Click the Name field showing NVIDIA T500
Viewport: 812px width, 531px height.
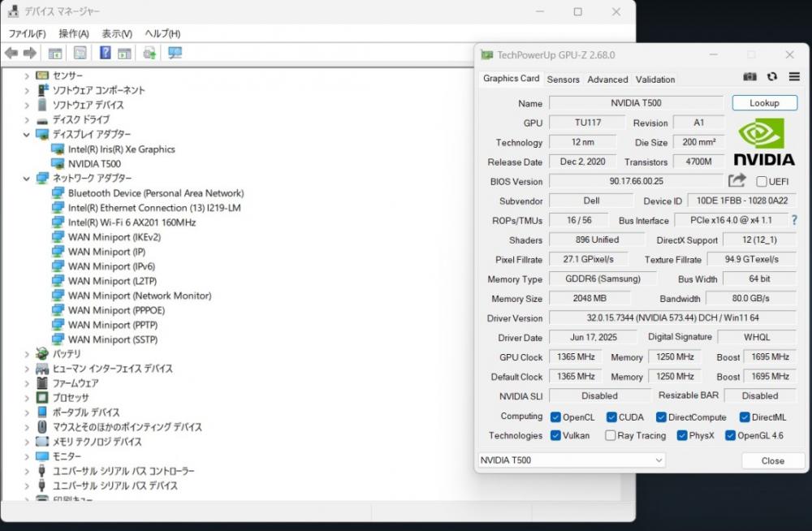(x=636, y=102)
